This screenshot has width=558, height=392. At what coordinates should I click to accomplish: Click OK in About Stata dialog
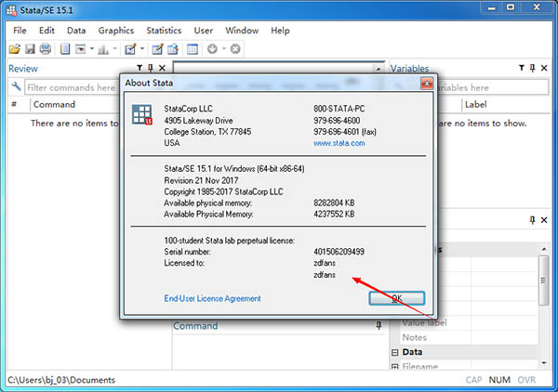tap(397, 298)
